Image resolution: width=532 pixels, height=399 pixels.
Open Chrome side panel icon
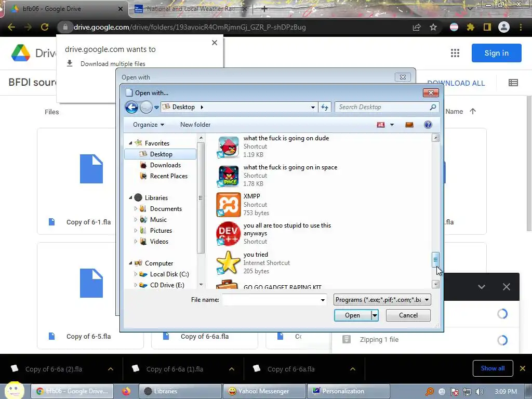point(487,27)
